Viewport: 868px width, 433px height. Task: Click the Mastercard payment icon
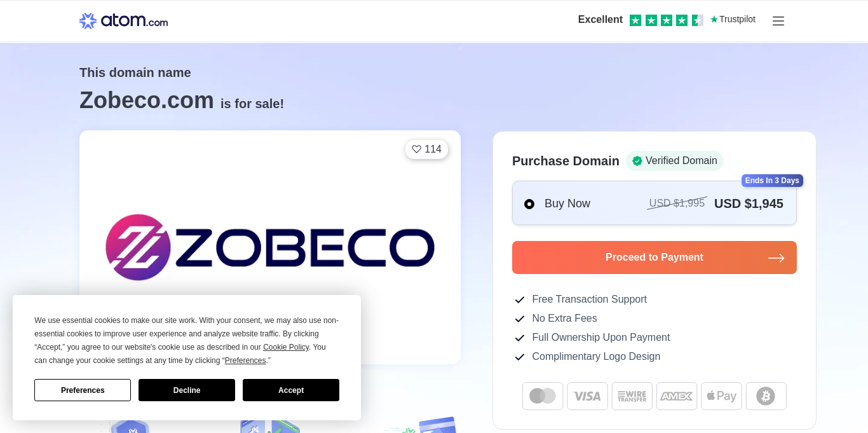point(543,396)
